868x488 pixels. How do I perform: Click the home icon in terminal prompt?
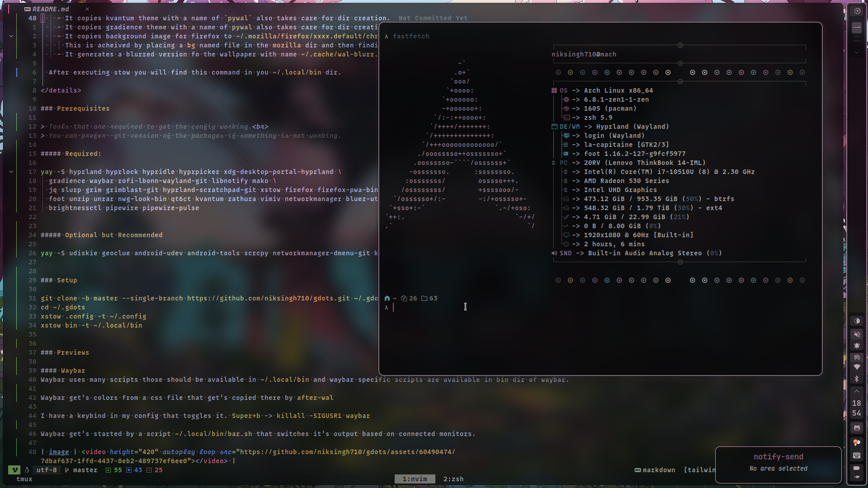pyautogui.click(x=387, y=298)
